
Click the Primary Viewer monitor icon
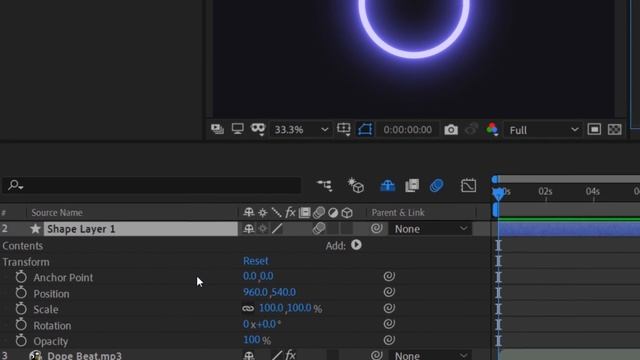tap(238, 129)
